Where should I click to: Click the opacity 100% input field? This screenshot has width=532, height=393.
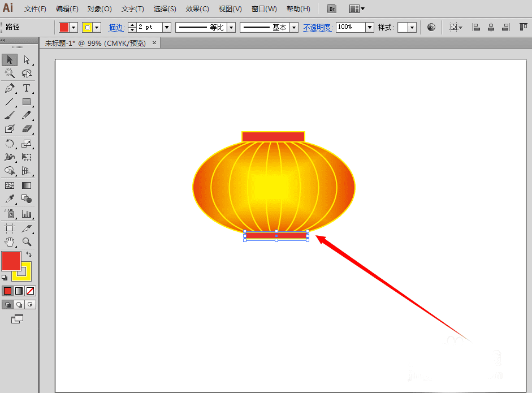click(x=351, y=27)
